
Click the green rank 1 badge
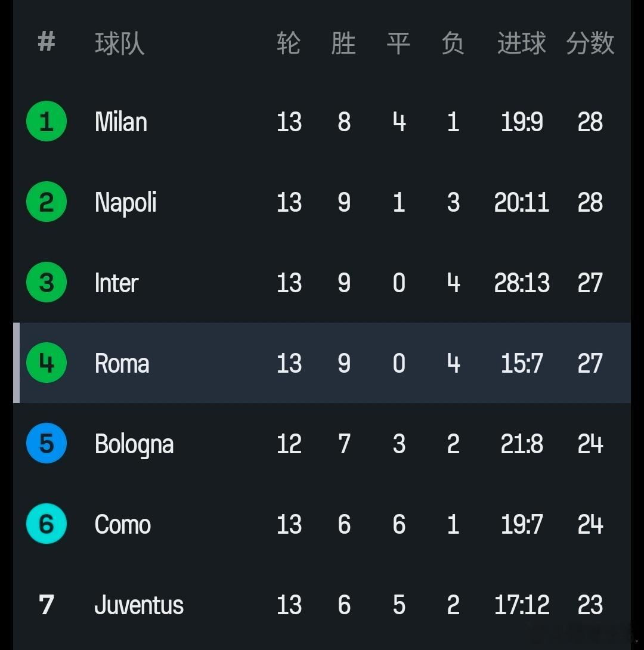pos(47,122)
